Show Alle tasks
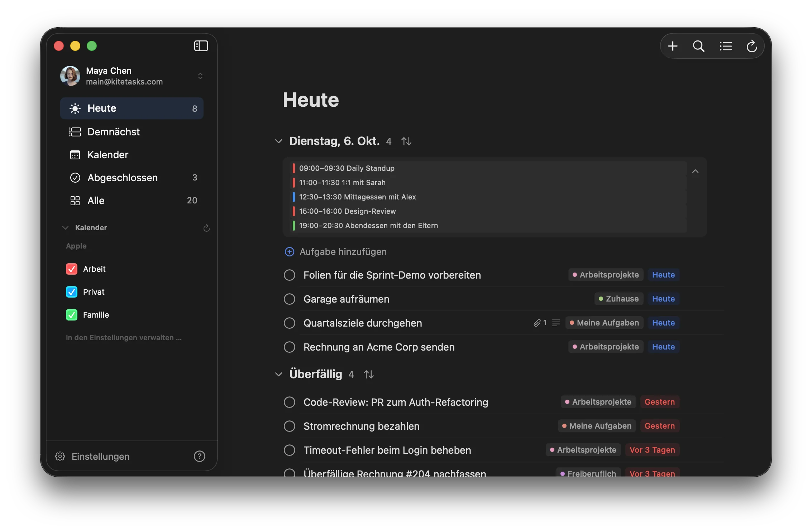812x530 pixels. click(132, 201)
